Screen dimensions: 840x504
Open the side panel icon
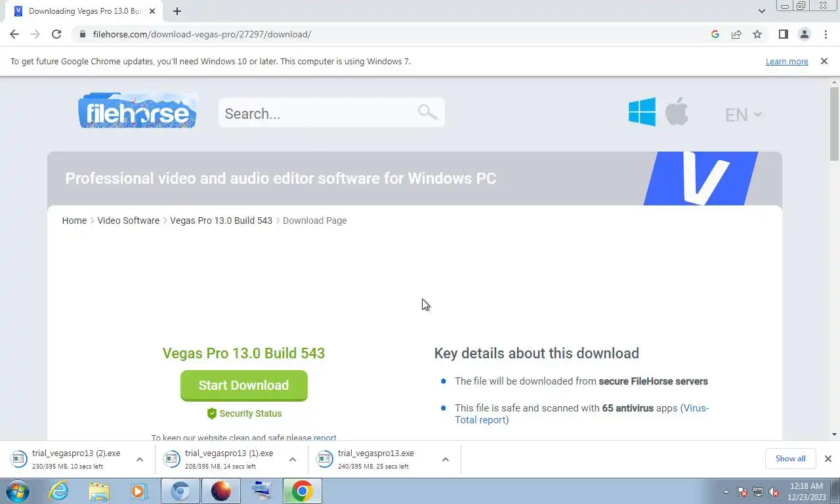click(783, 34)
